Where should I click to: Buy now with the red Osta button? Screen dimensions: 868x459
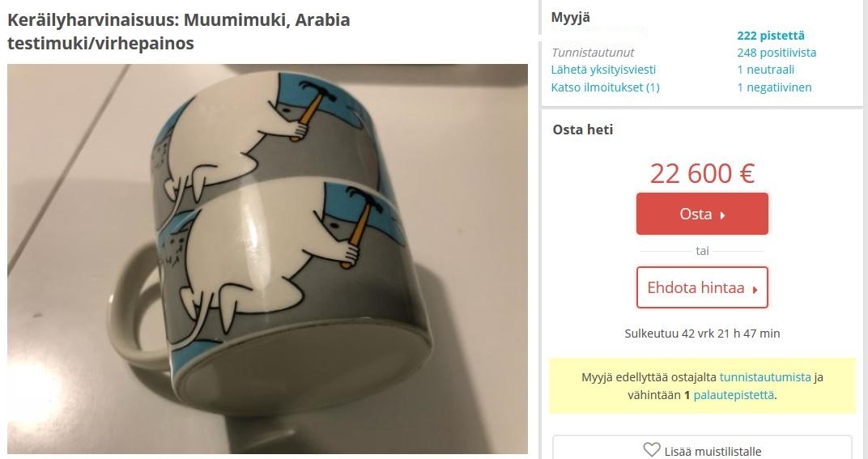tap(702, 214)
